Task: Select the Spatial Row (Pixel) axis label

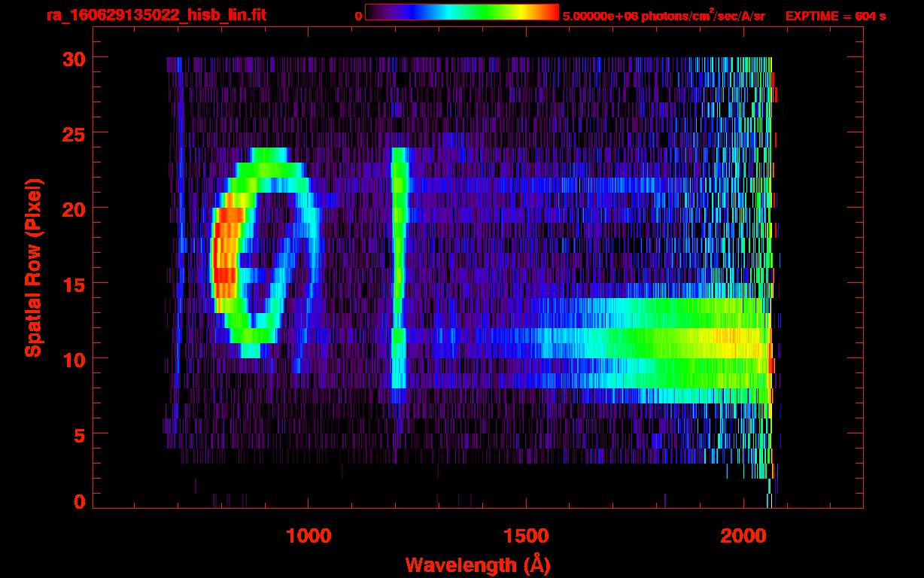Action: (32, 267)
